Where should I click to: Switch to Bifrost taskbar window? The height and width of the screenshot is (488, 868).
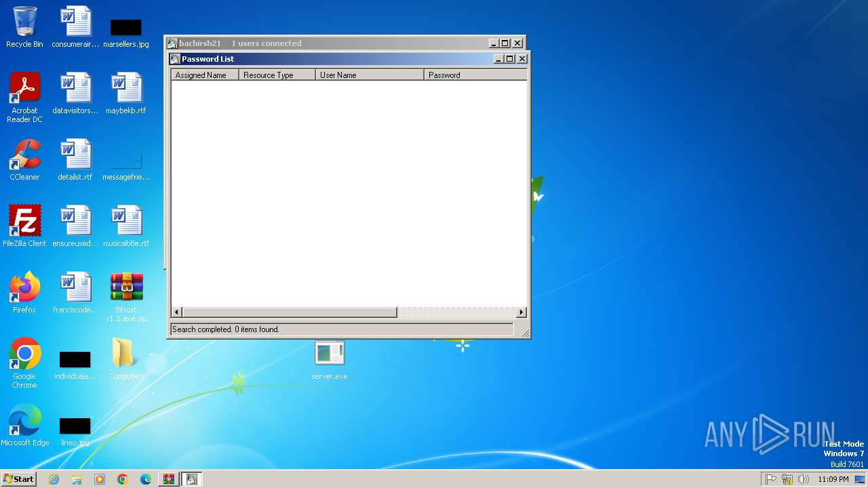191,479
